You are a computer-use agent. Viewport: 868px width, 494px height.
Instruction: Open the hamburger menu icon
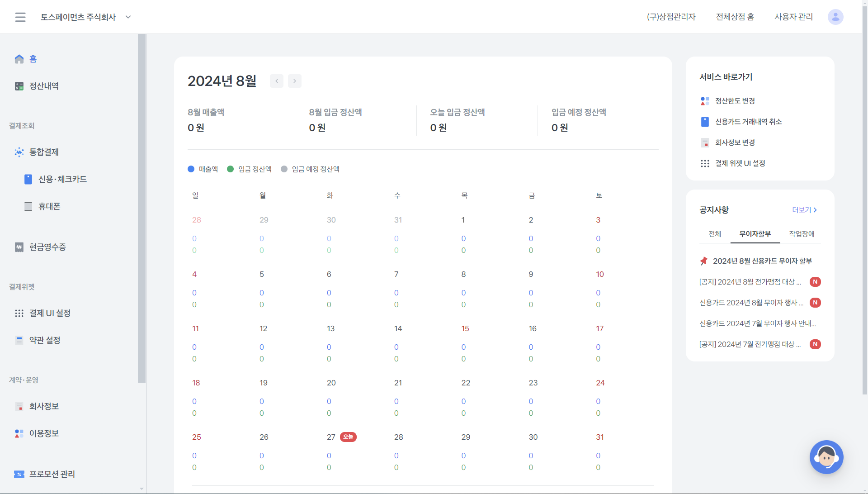(20, 17)
